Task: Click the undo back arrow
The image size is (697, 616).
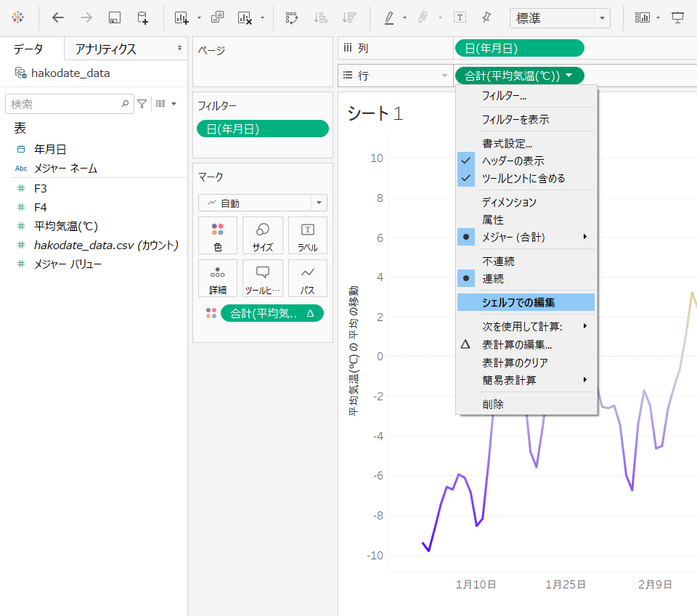Action: click(58, 17)
